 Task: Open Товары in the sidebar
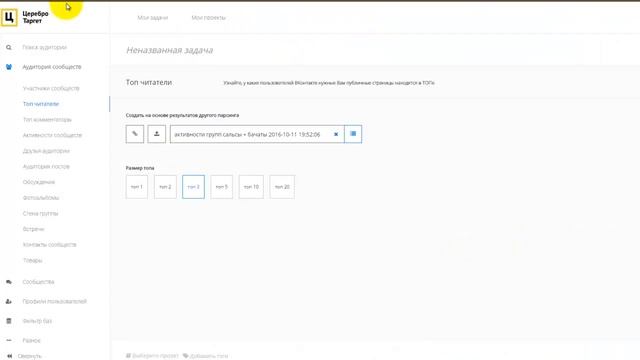tap(33, 260)
